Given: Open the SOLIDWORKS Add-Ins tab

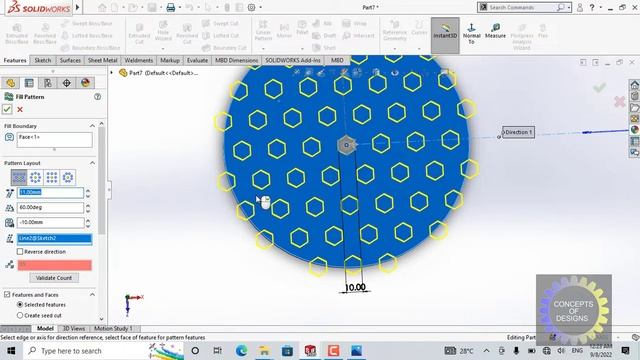Looking at the screenshot, I should (293, 60).
